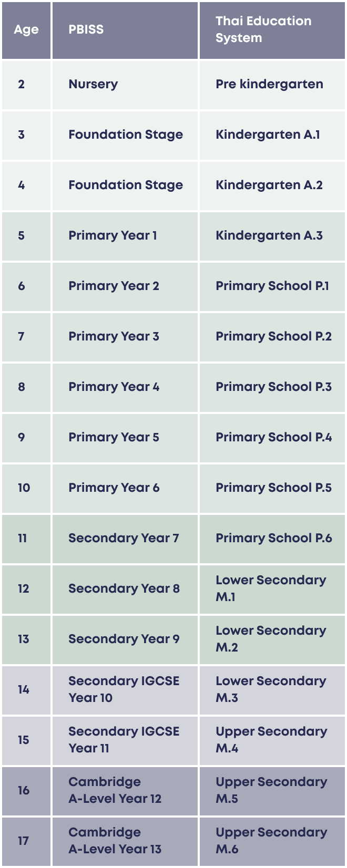The height and width of the screenshot is (868, 347).
Task: Select Secondary IGCSE Year 10 cell
Action: [x=124, y=689]
